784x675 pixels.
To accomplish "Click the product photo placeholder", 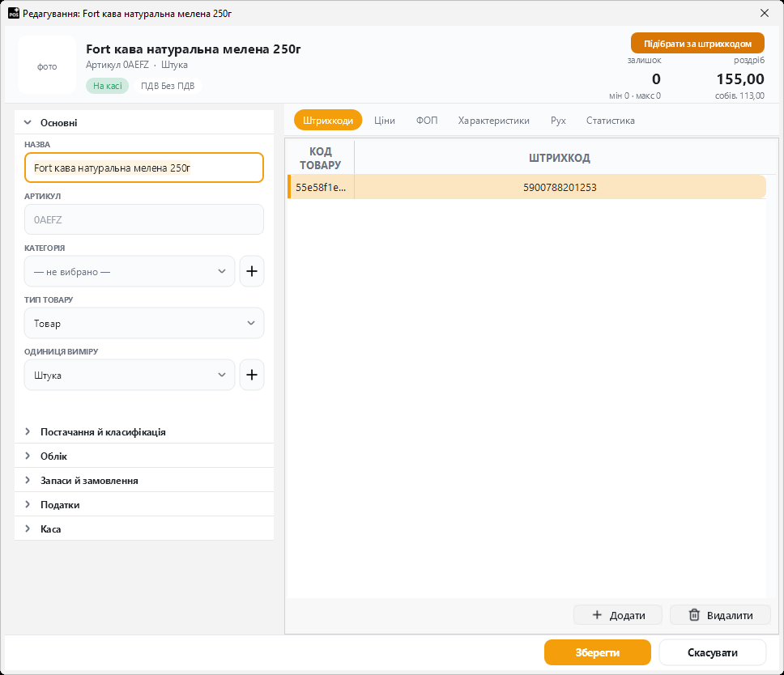I will [x=47, y=65].
